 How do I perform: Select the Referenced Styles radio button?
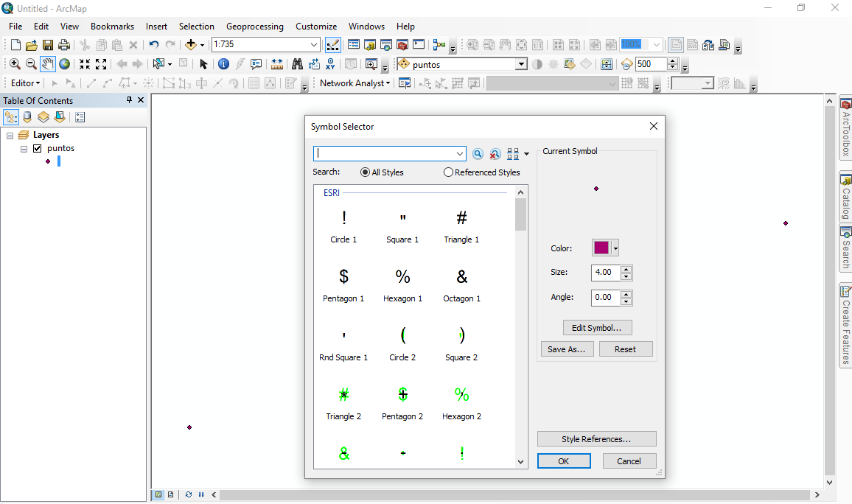[x=448, y=172]
